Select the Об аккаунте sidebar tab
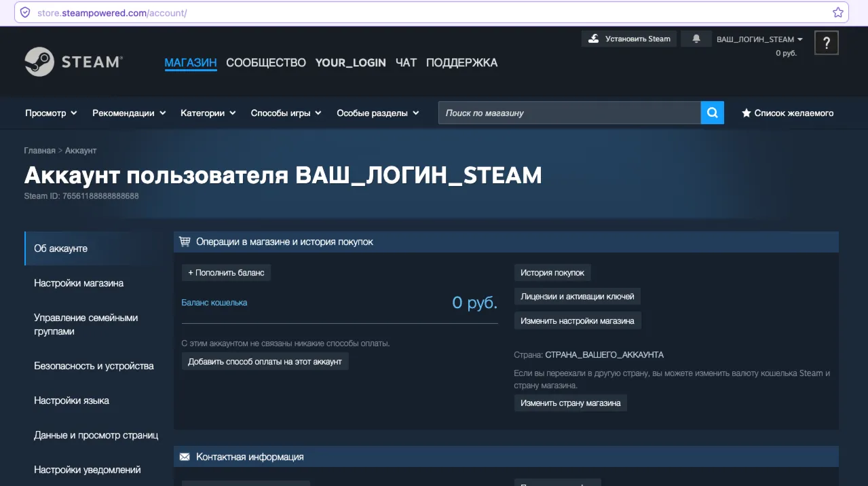This screenshot has width=868, height=486. [x=96, y=248]
